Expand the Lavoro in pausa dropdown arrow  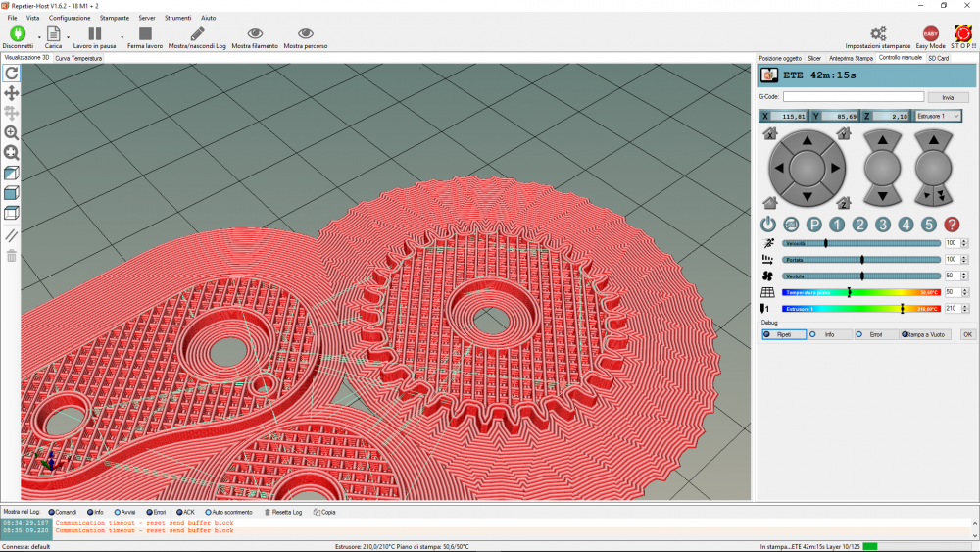[x=122, y=37]
